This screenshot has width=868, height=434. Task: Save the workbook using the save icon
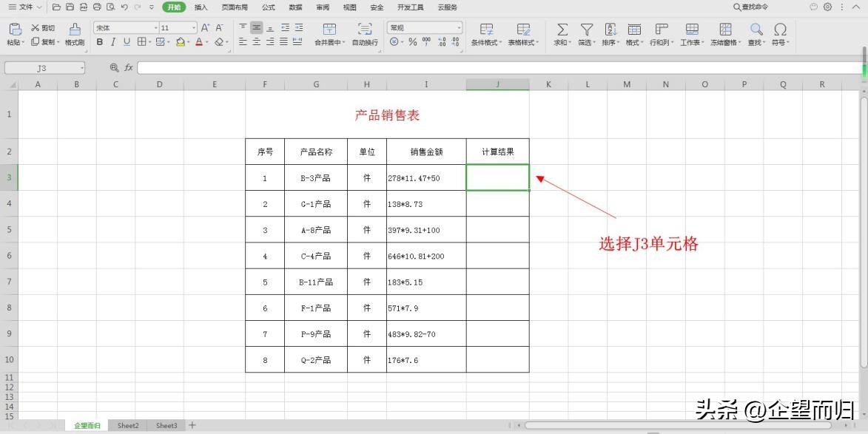pyautogui.click(x=70, y=7)
